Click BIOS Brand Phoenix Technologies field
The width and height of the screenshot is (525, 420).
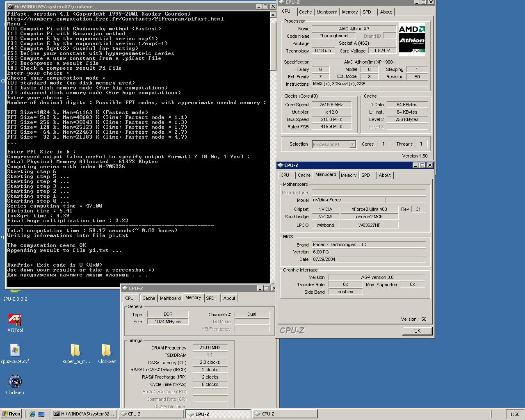[369, 244]
